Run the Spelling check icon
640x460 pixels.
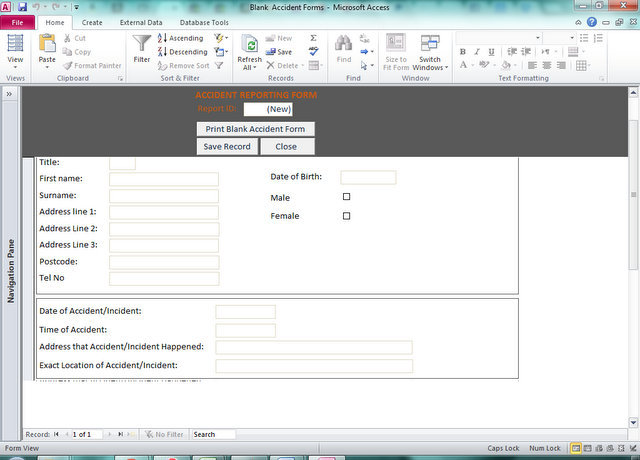point(313,51)
